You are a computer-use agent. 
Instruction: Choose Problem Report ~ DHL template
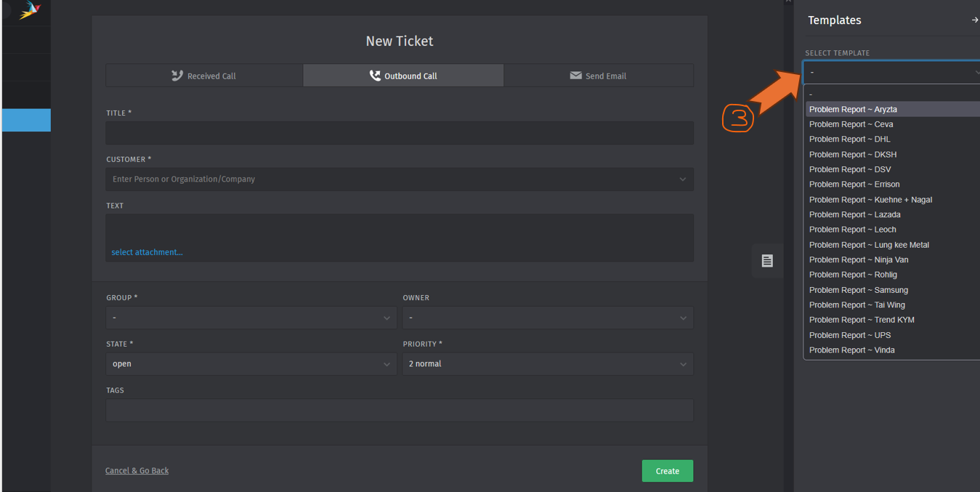point(849,140)
